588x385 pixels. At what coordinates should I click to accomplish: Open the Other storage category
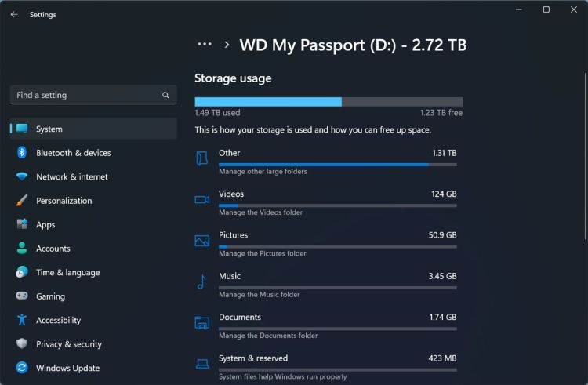(325, 159)
